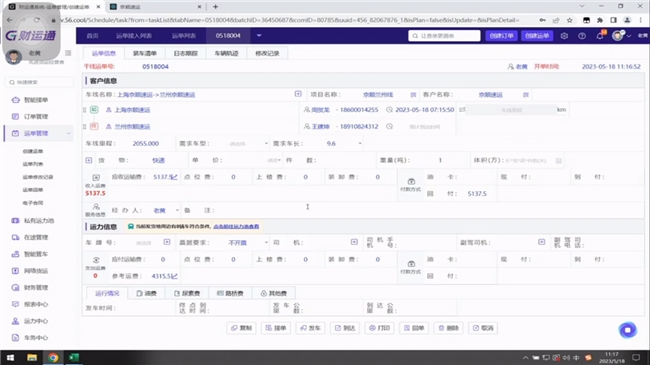Focus the sidebar 快捷搜索 field
The image size is (650, 365).
(x=39, y=82)
